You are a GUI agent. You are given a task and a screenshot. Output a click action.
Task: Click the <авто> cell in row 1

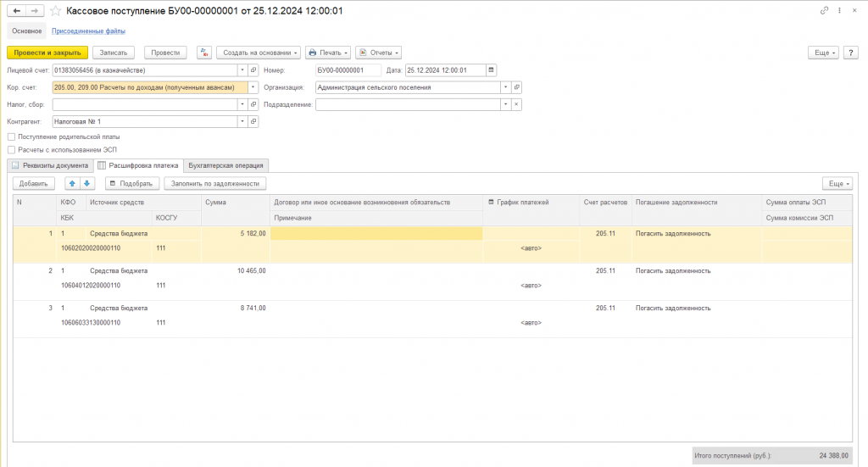(x=531, y=248)
